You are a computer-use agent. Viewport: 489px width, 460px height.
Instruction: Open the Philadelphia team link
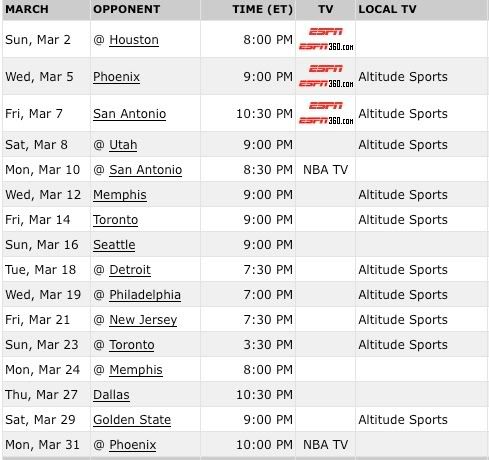point(145,295)
